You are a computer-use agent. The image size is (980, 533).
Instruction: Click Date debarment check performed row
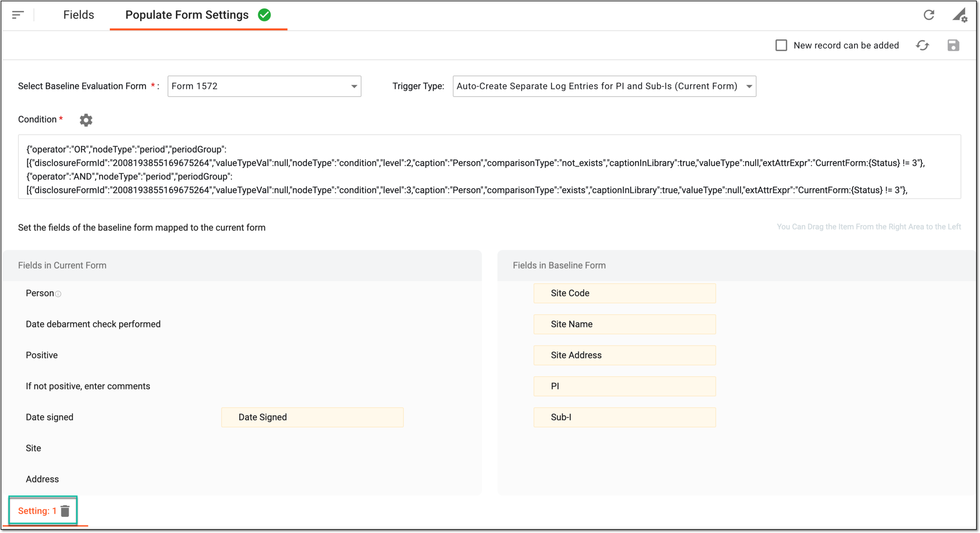(242, 324)
